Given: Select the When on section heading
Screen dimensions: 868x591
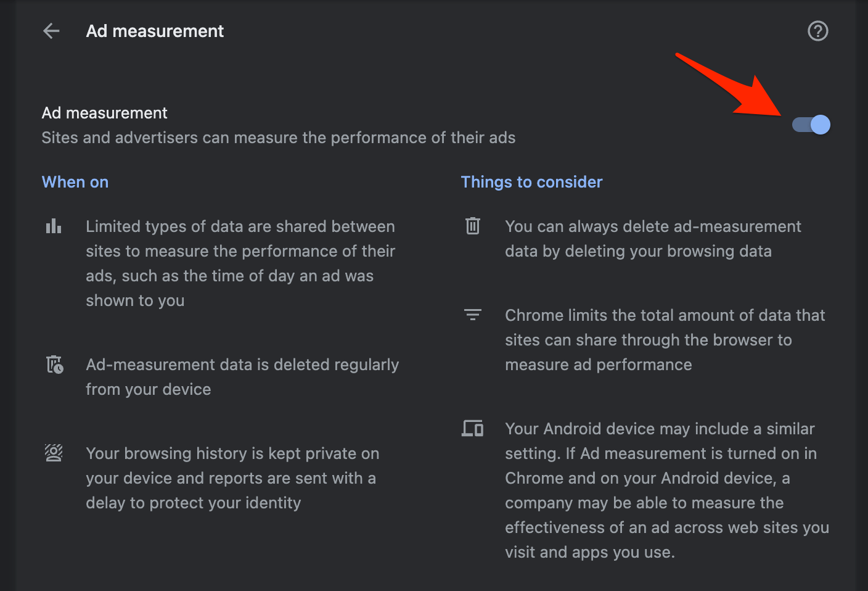Looking at the screenshot, I should [x=75, y=181].
